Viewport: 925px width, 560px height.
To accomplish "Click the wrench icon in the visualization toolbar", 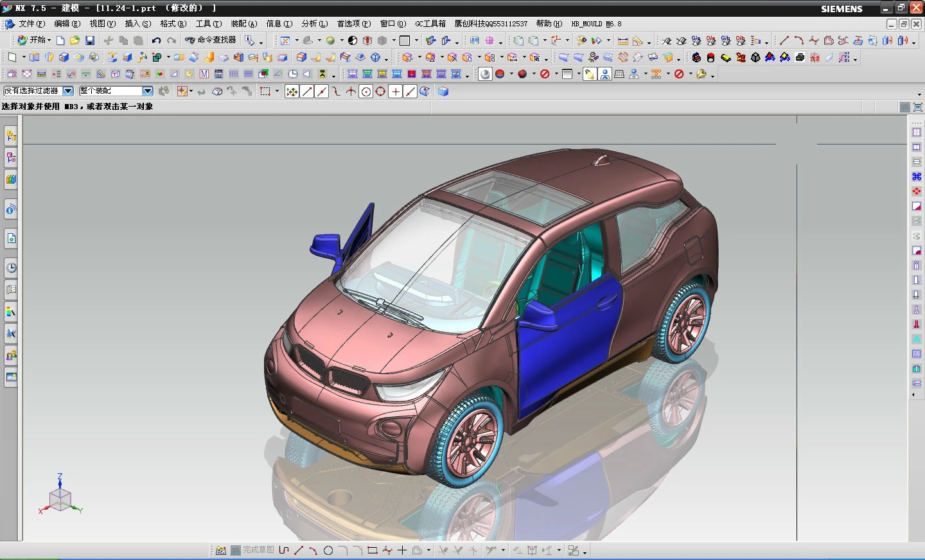I will point(701,74).
